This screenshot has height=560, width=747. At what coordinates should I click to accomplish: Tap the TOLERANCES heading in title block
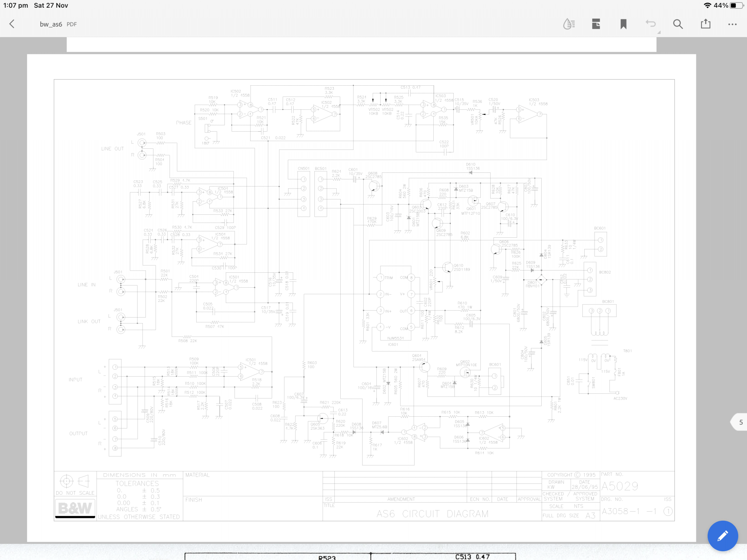137,483
